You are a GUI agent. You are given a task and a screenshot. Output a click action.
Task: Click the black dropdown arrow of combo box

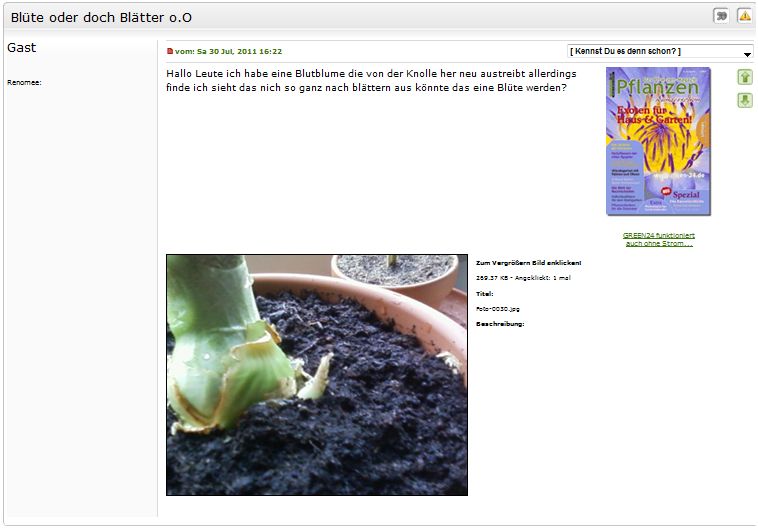point(747,54)
